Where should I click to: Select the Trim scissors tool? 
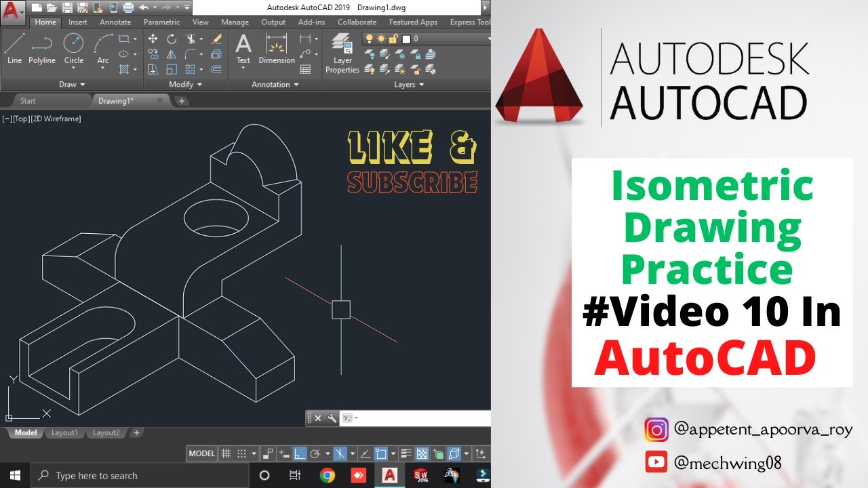coord(191,39)
